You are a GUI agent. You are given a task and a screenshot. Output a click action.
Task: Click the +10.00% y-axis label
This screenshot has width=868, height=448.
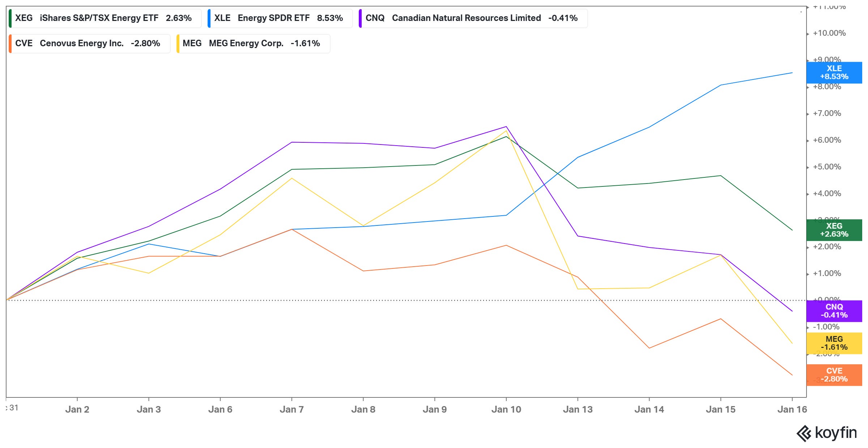pyautogui.click(x=829, y=33)
